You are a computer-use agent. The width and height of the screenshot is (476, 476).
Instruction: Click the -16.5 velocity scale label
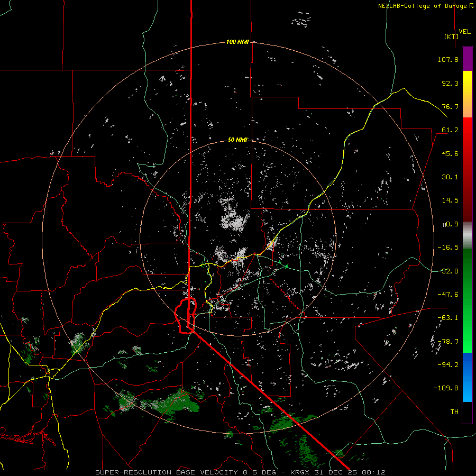click(x=448, y=248)
